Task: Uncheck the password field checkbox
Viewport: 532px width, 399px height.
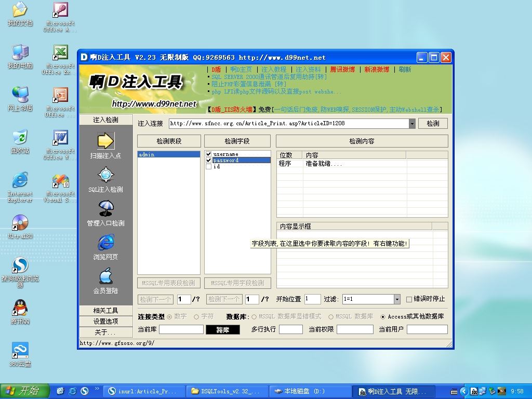Action: [x=209, y=160]
